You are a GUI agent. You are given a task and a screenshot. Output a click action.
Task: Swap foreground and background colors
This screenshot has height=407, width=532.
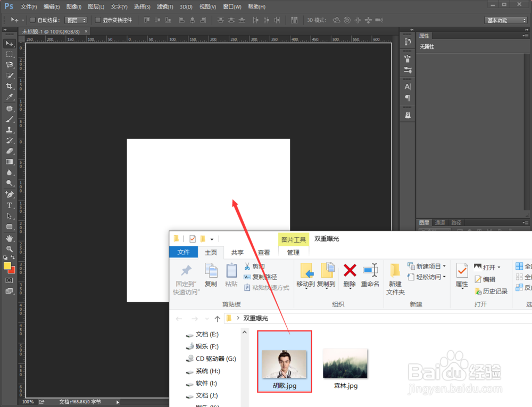pyautogui.click(x=13, y=258)
